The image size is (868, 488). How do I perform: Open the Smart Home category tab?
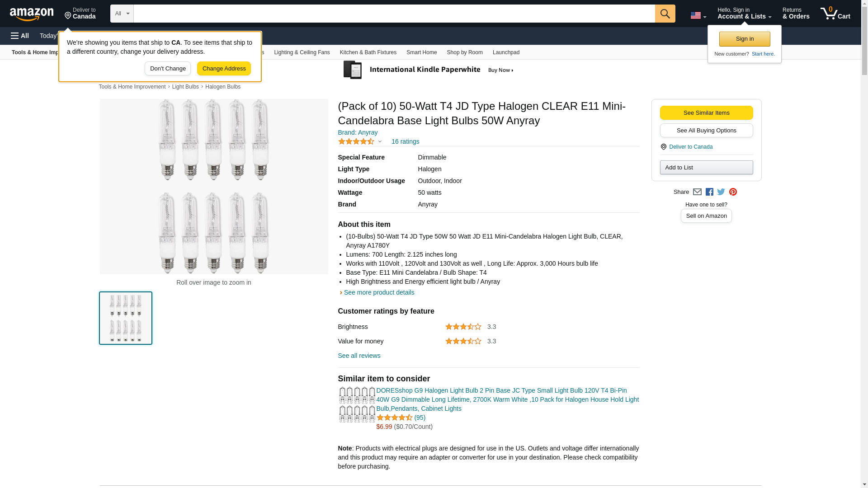point(421,52)
